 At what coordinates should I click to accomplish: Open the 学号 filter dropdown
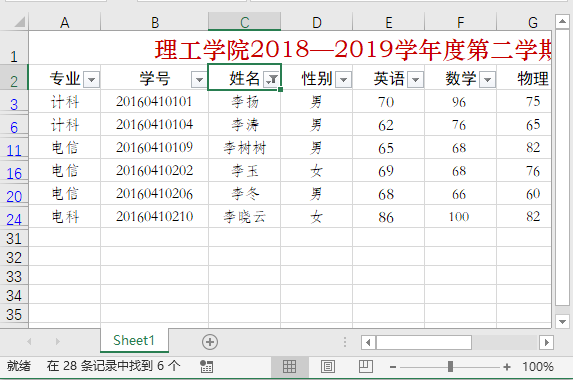[199, 79]
